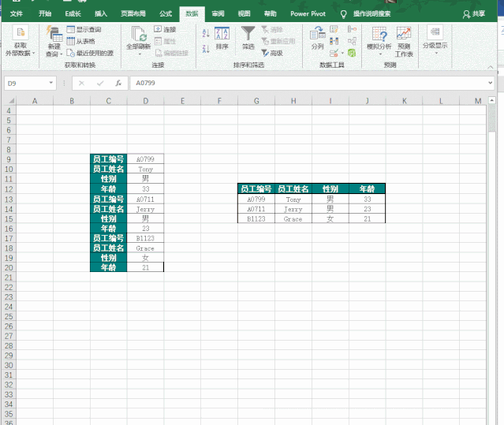Open the 文件 tab
504x425 pixels.
coord(17,13)
